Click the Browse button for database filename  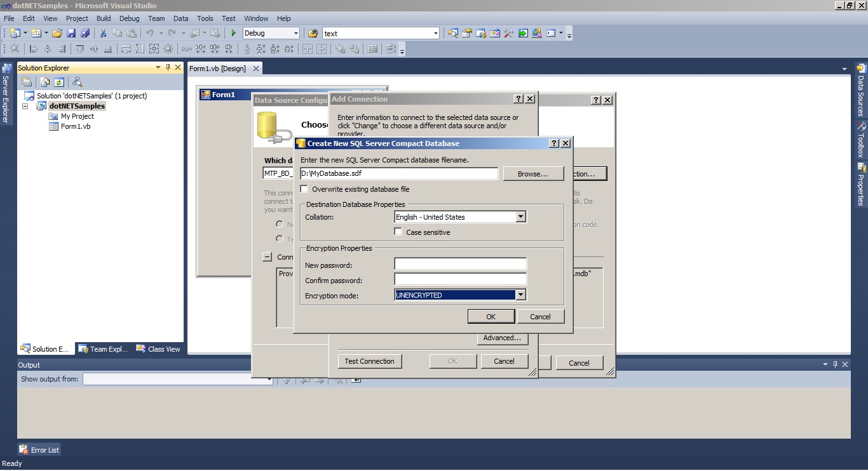click(x=533, y=173)
